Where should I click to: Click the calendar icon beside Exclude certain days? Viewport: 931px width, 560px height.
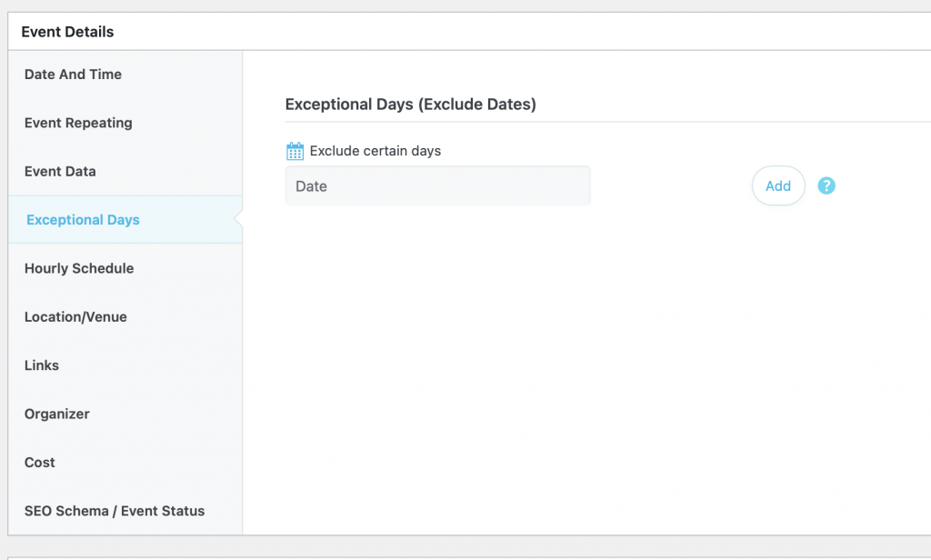coord(295,151)
